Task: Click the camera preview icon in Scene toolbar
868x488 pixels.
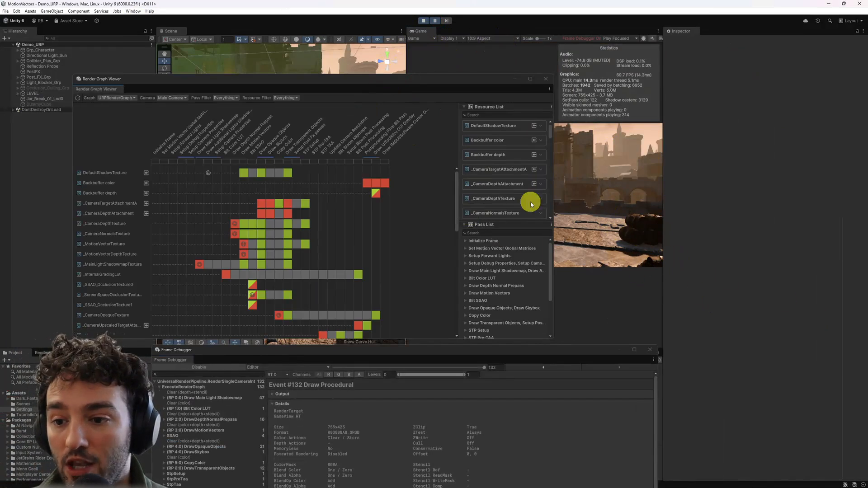Action: [401, 39]
